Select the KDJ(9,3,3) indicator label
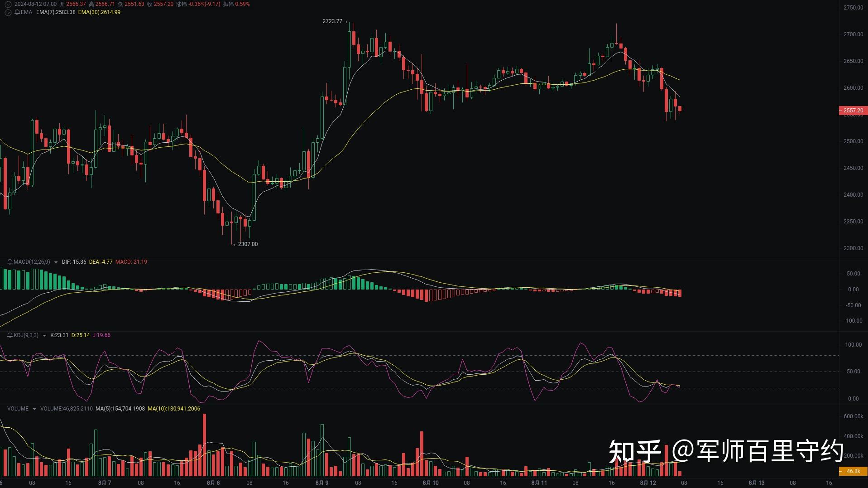The image size is (868, 488). point(26,335)
